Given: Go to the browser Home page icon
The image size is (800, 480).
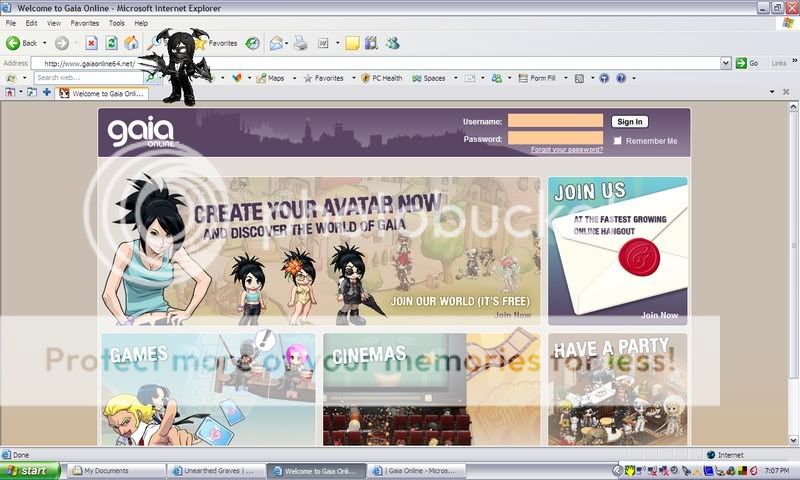Looking at the screenshot, I should tap(131, 43).
